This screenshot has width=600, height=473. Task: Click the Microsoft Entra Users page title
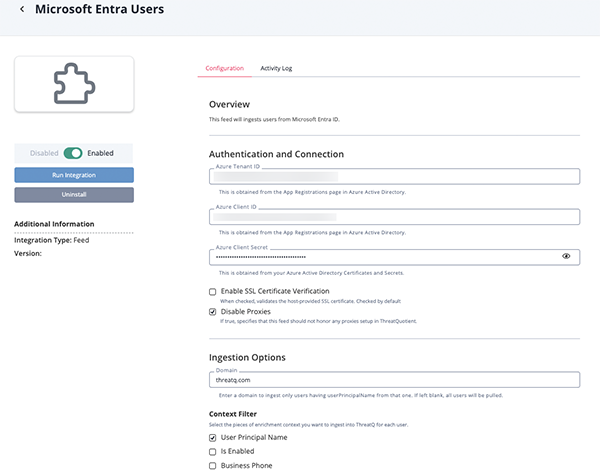99,10
